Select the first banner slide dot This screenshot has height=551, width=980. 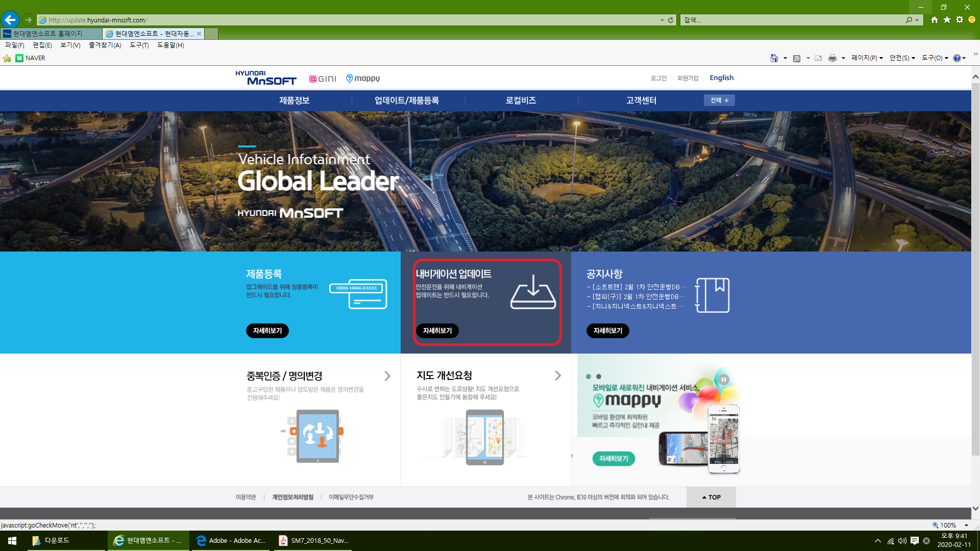[589, 377]
